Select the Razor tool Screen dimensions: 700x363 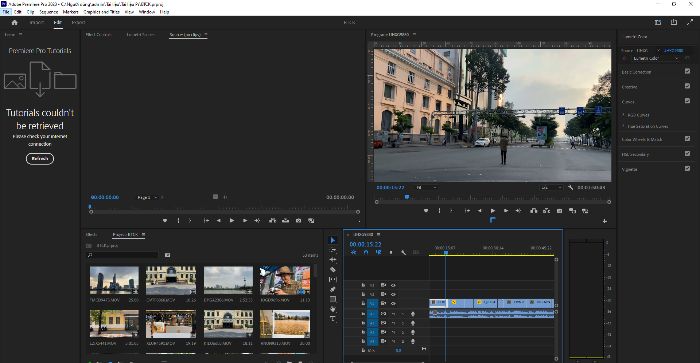click(x=333, y=269)
